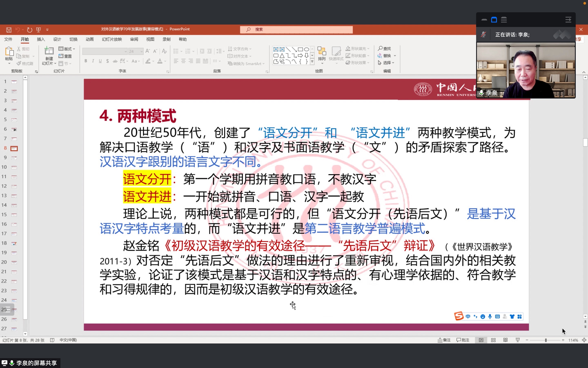This screenshot has height=368, width=588.
Task: Click the 备注 notes button in status bar
Action: pos(444,340)
